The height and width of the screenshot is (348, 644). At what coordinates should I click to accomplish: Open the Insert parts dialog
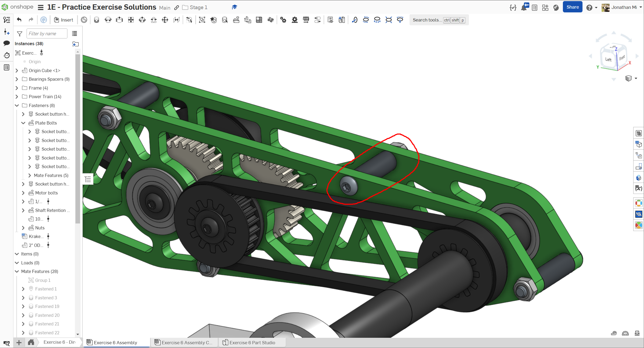coord(64,20)
